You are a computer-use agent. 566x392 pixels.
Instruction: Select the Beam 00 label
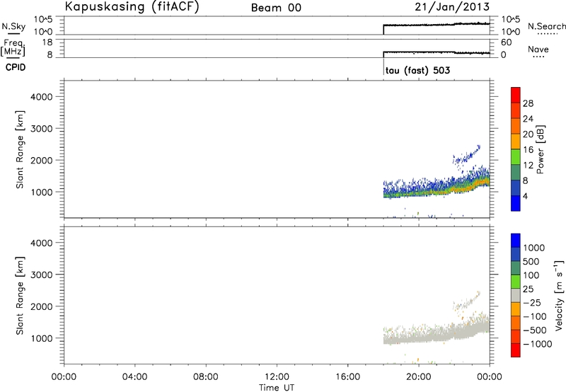(276, 8)
